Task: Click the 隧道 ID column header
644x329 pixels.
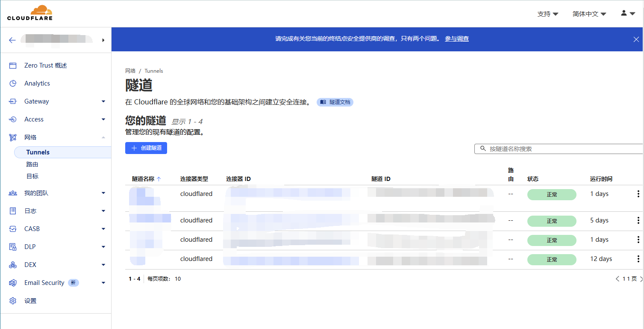Action: [381, 179]
